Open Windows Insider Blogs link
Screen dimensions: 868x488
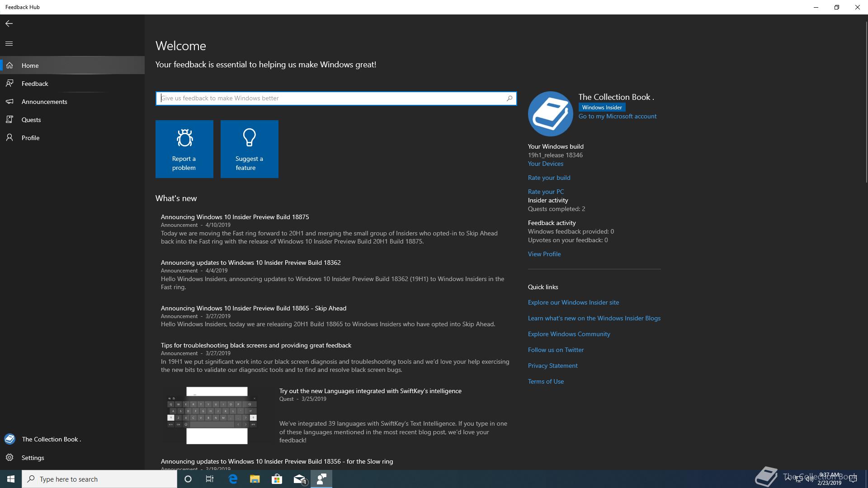(594, 318)
